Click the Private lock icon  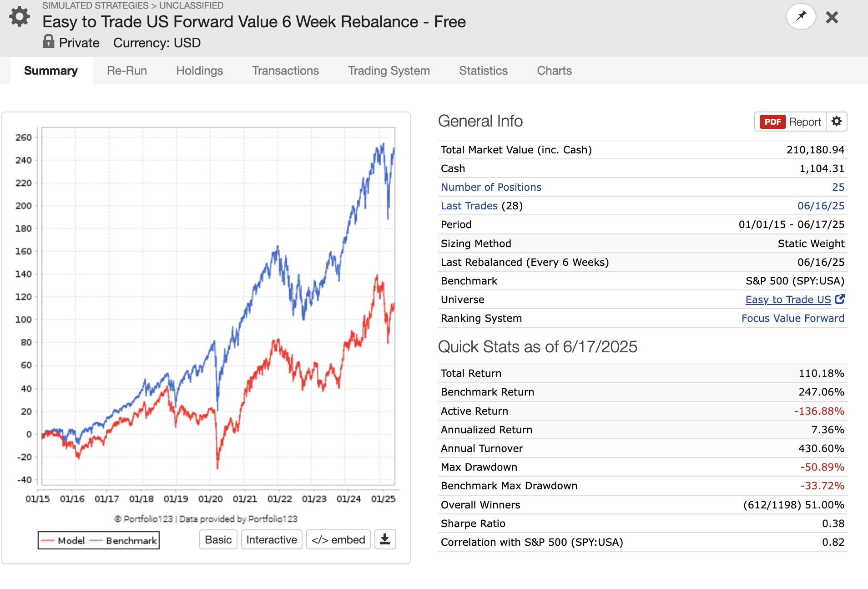point(48,42)
